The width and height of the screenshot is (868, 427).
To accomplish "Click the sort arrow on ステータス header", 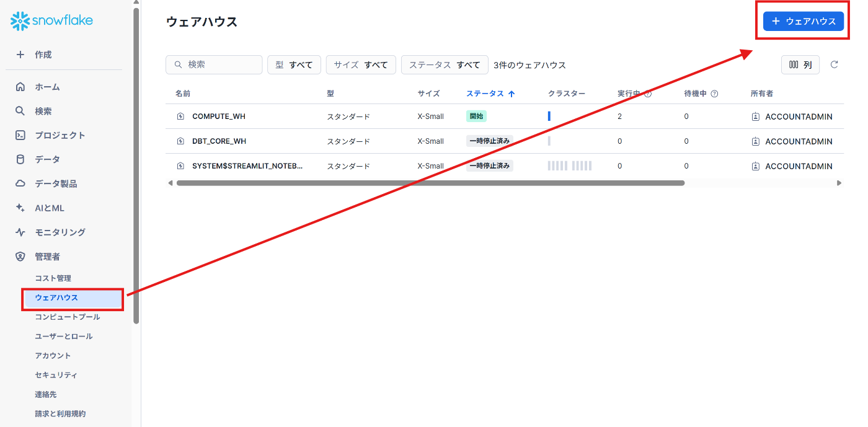I will click(511, 94).
